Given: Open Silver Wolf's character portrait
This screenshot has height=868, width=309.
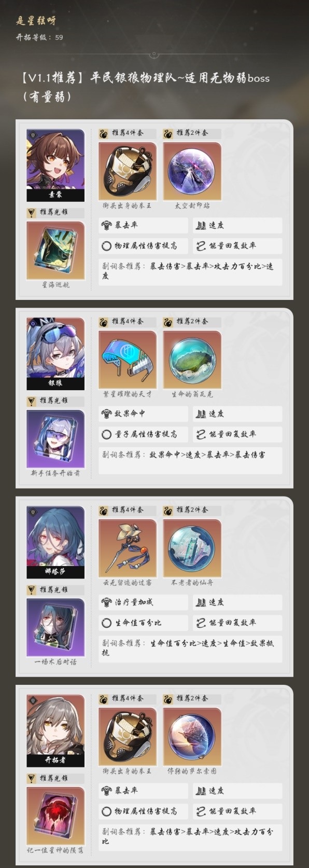Looking at the screenshot, I should coord(55,353).
